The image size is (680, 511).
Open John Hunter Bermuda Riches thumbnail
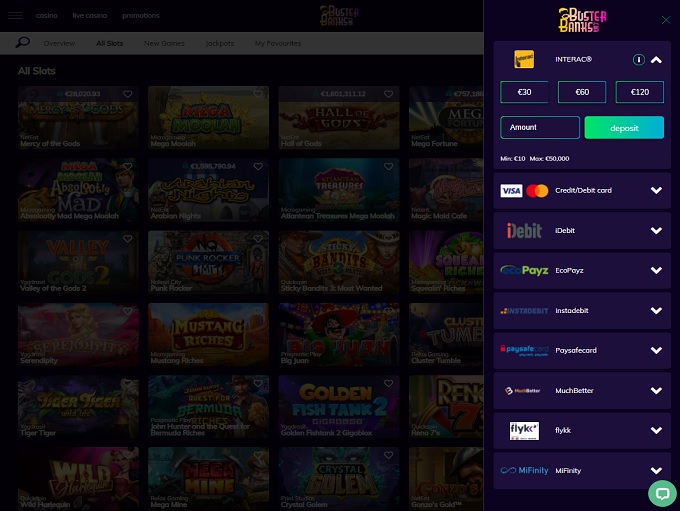208,406
